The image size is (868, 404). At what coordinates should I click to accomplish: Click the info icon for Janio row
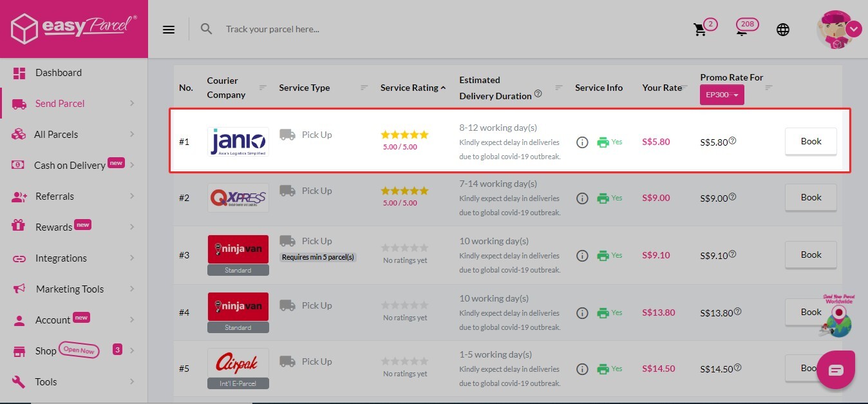[x=582, y=142]
